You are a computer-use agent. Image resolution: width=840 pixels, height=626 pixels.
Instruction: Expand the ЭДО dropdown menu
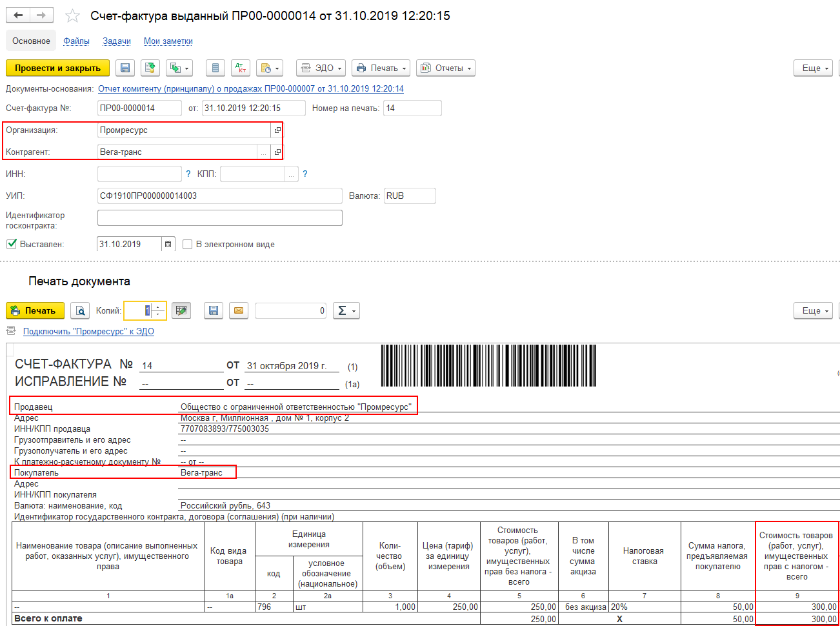coord(321,68)
